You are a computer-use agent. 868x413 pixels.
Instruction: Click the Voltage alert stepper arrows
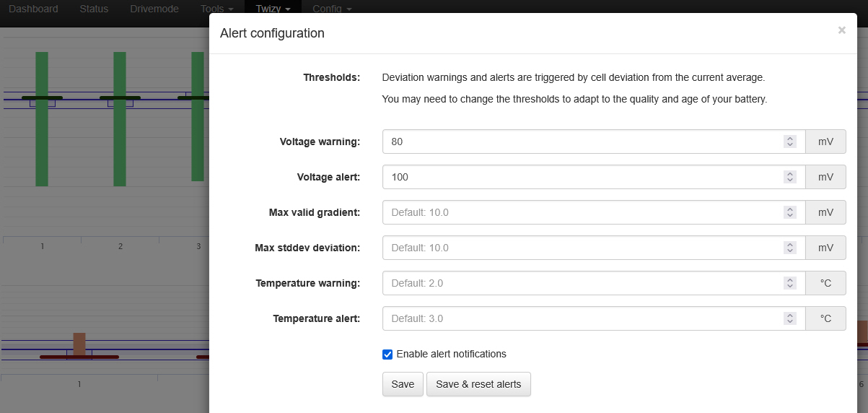790,177
